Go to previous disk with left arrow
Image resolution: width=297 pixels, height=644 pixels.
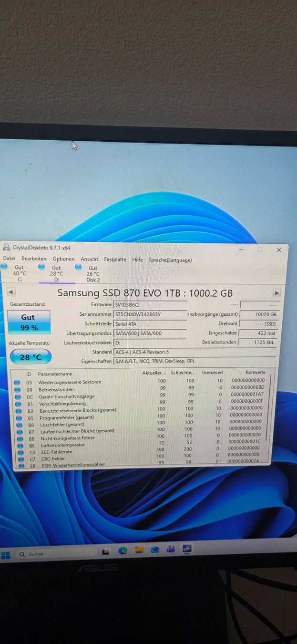coord(11,292)
